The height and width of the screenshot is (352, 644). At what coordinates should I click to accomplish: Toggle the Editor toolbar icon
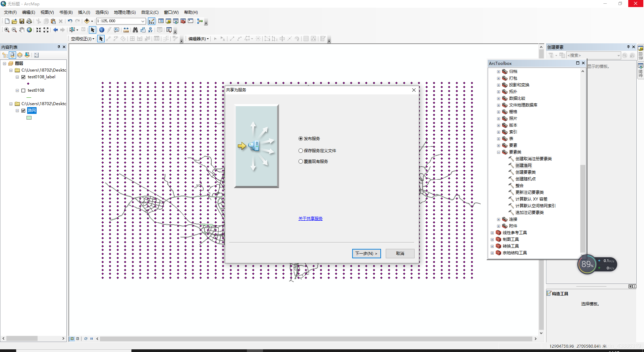(152, 21)
